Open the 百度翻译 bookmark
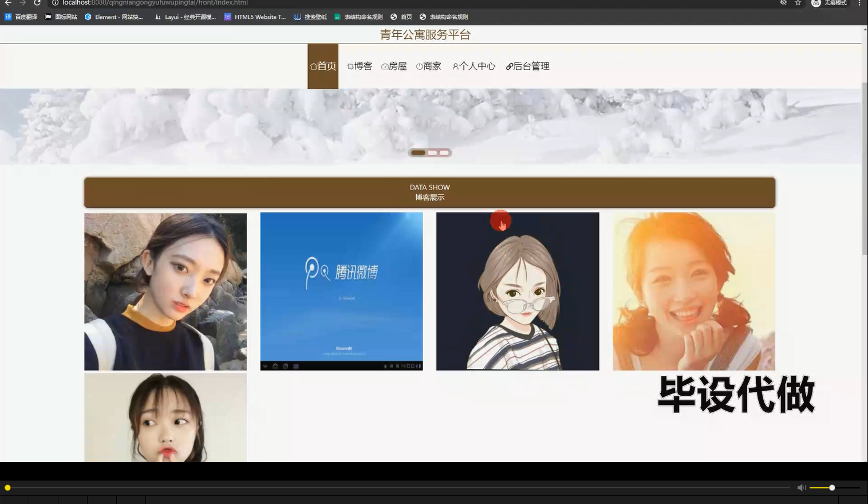Screen dimensions: 868x504 click(21, 17)
